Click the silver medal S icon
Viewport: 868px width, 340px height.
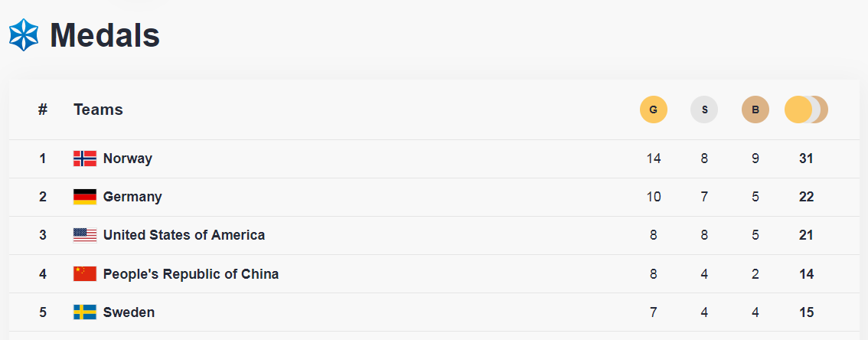(704, 110)
